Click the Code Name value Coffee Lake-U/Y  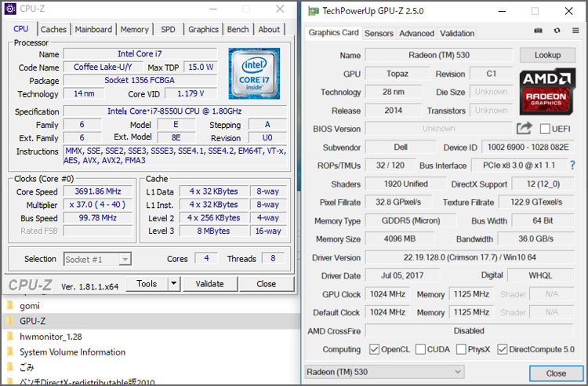pos(103,67)
